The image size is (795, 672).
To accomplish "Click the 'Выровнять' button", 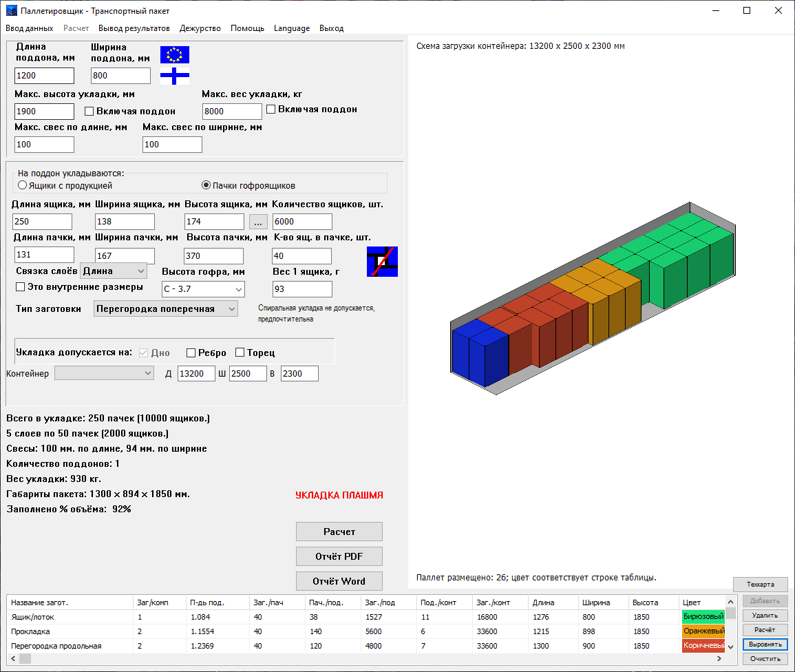I will click(765, 644).
